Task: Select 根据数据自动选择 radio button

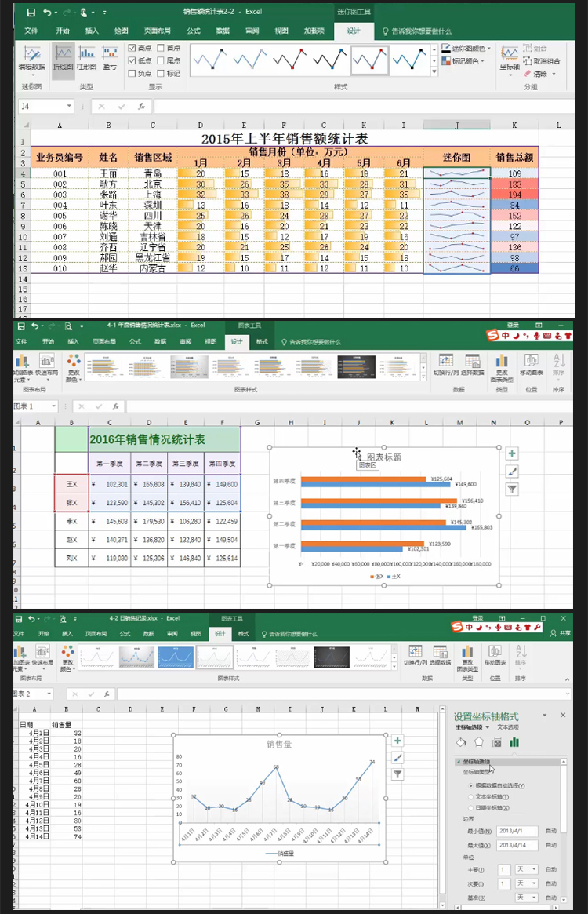Action: point(471,786)
